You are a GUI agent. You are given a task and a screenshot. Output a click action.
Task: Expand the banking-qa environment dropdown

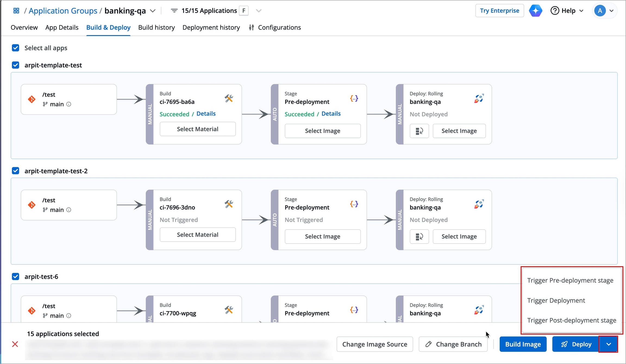(153, 11)
